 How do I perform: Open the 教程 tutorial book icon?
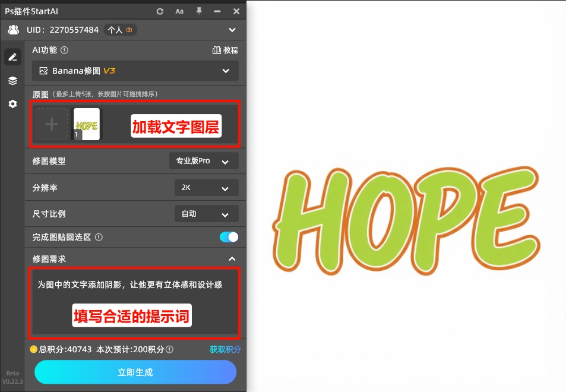[217, 50]
